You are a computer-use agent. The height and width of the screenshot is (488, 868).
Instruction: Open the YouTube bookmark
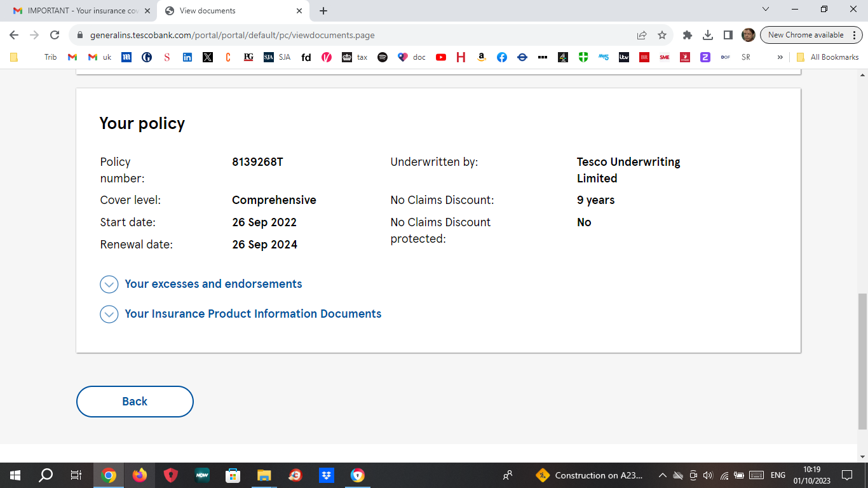point(441,57)
